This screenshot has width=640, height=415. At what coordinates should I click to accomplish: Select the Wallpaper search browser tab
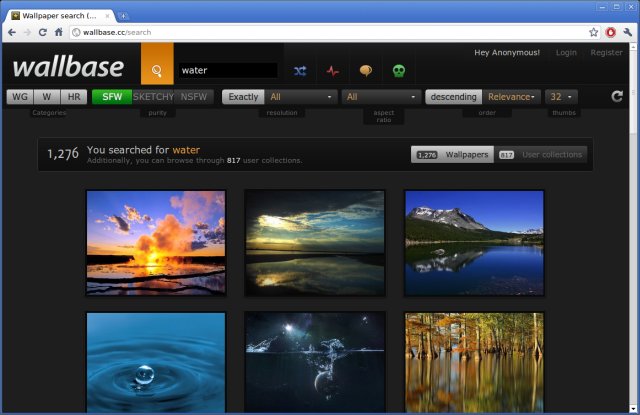pyautogui.click(x=59, y=16)
